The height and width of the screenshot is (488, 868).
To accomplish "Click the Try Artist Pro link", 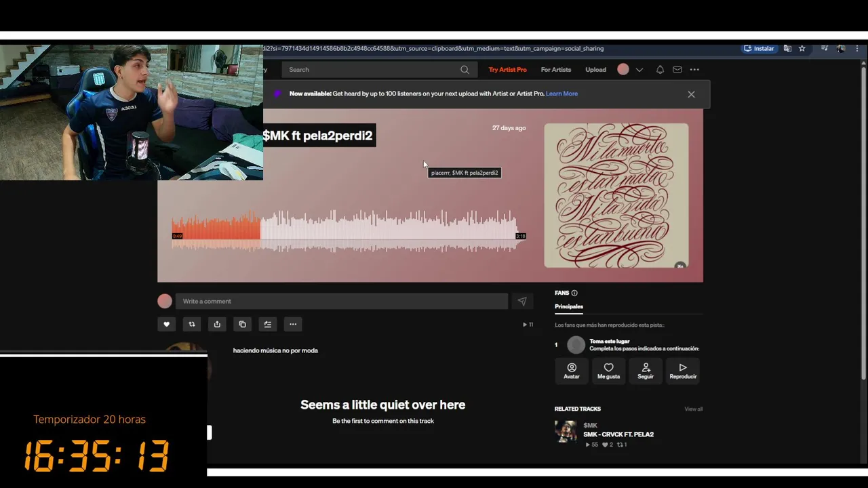I will click(507, 69).
